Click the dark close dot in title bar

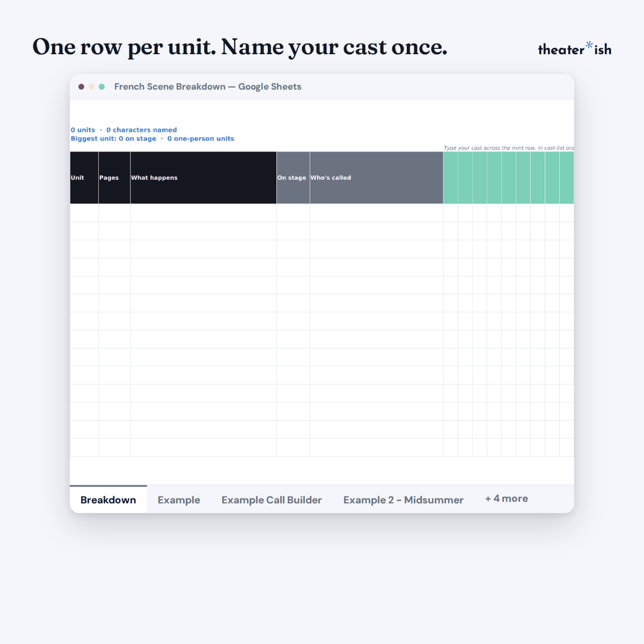pyautogui.click(x=82, y=86)
